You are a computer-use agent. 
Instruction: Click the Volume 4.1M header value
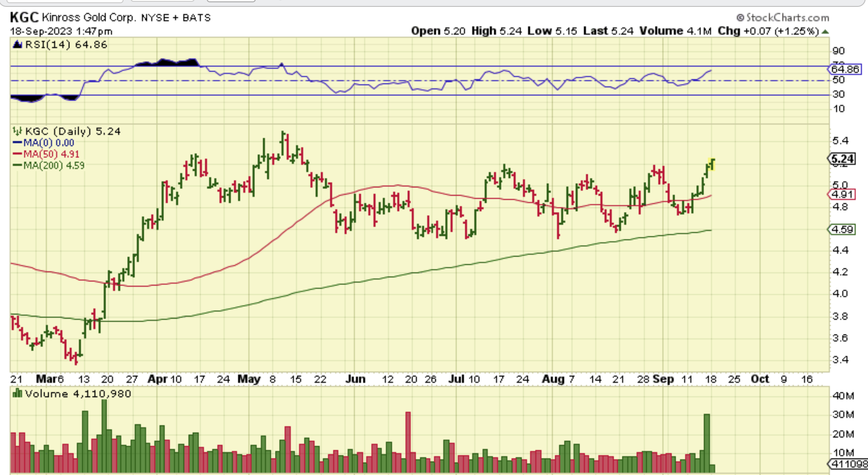pos(676,31)
